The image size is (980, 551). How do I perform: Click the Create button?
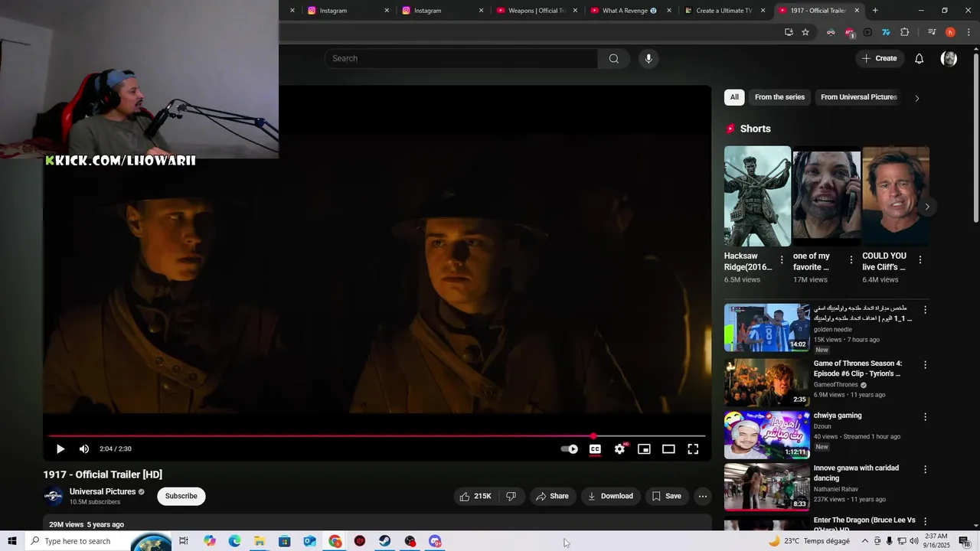[879, 59]
